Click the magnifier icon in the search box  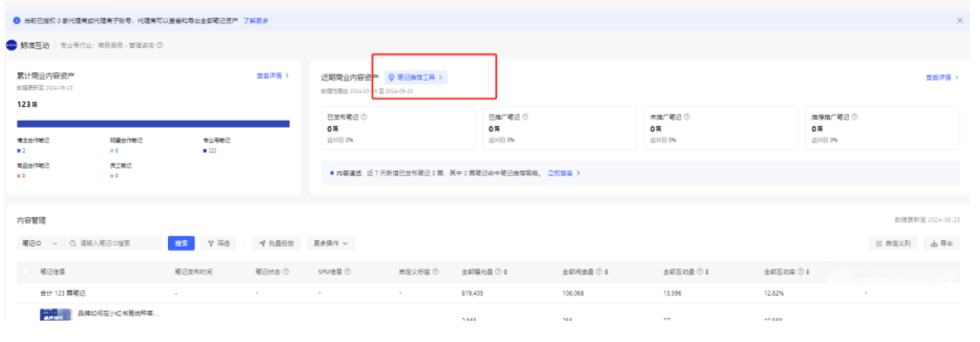pyautogui.click(x=73, y=243)
